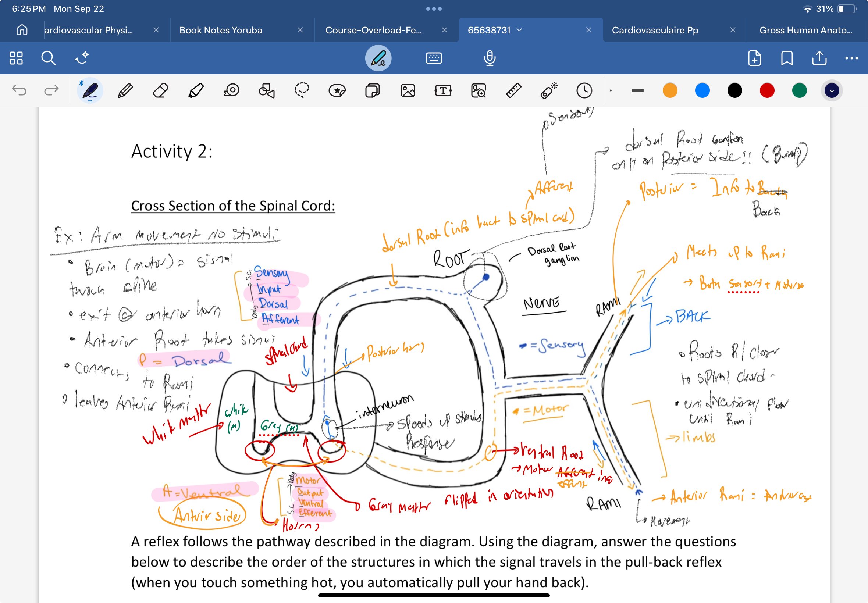Image resolution: width=868 pixels, height=603 pixels.
Task: Bookmark the current page
Action: (787, 58)
